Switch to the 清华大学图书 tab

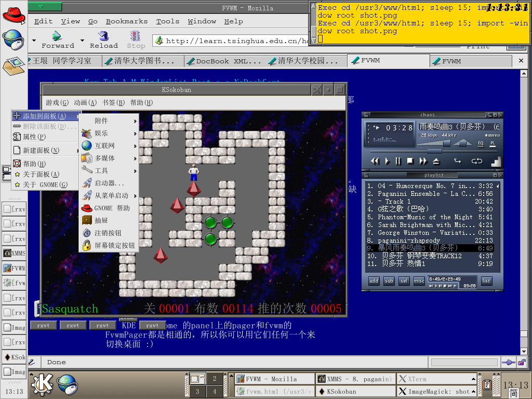[x=143, y=61]
